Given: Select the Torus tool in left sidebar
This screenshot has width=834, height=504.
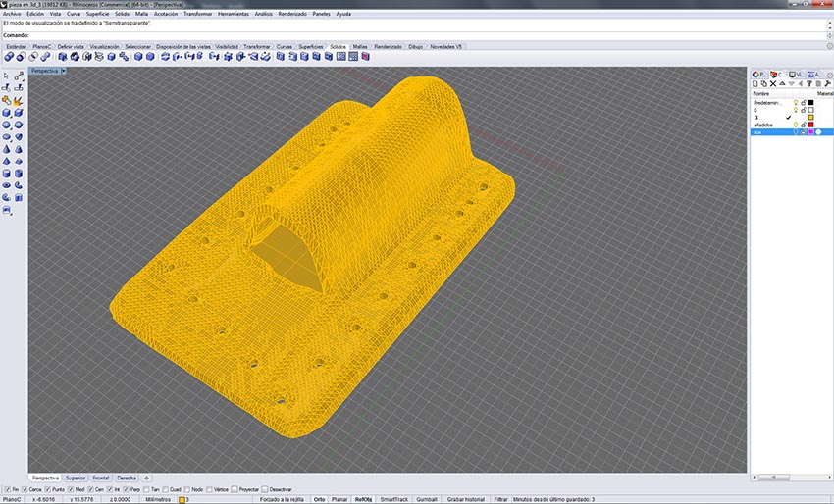Looking at the screenshot, I should 7,185.
